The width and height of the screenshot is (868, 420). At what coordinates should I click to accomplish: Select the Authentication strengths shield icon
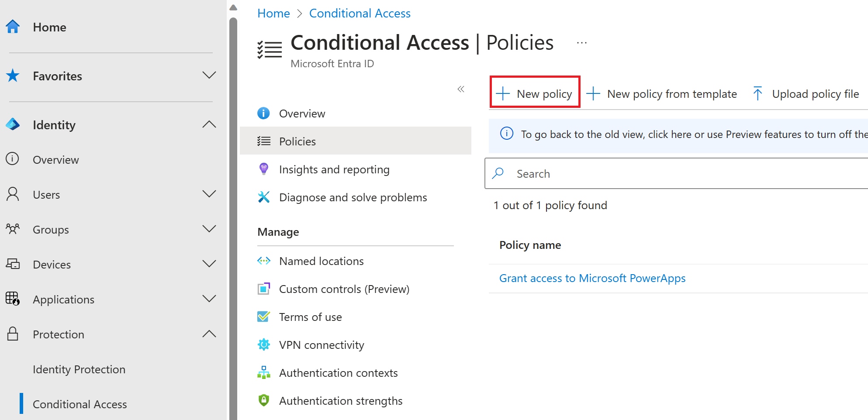[264, 400]
